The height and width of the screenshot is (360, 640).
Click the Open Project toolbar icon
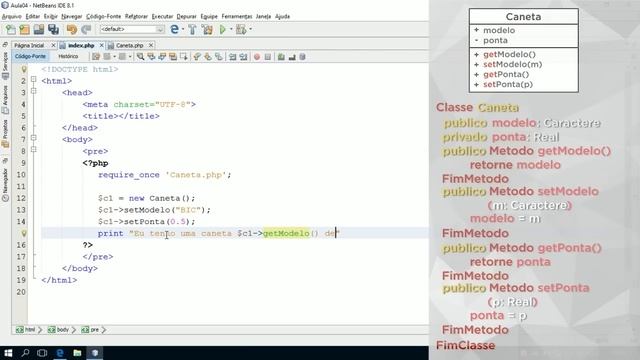(x=39, y=29)
